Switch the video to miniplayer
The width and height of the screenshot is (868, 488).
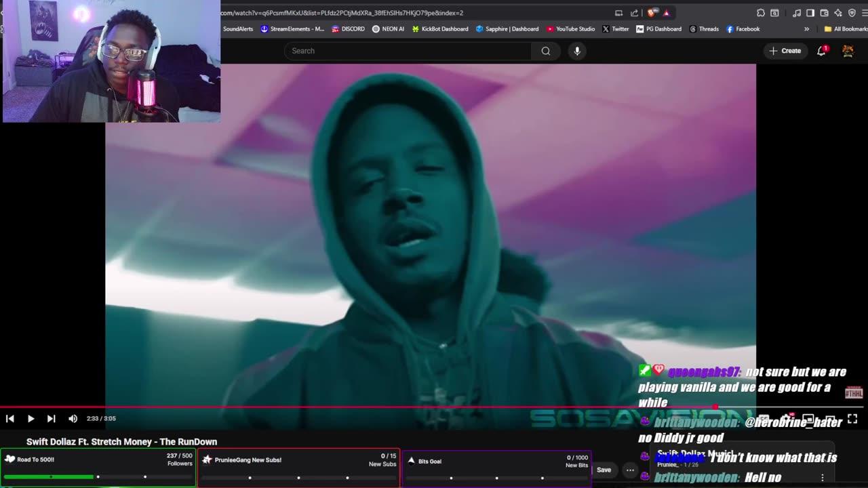[808, 419]
